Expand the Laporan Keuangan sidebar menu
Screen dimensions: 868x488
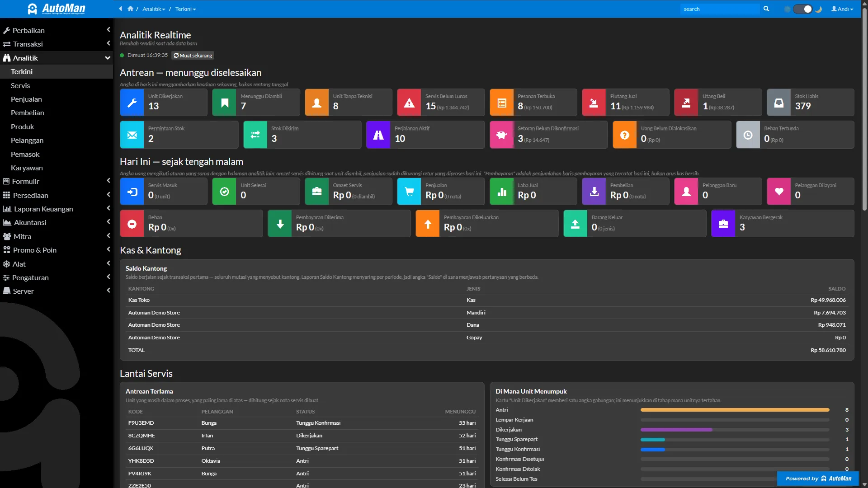57,209
